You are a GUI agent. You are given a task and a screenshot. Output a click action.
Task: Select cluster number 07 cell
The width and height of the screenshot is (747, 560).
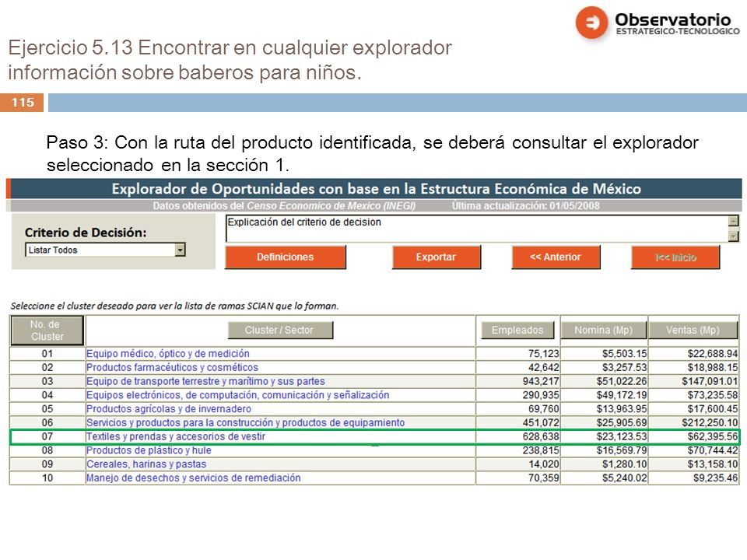(47, 436)
